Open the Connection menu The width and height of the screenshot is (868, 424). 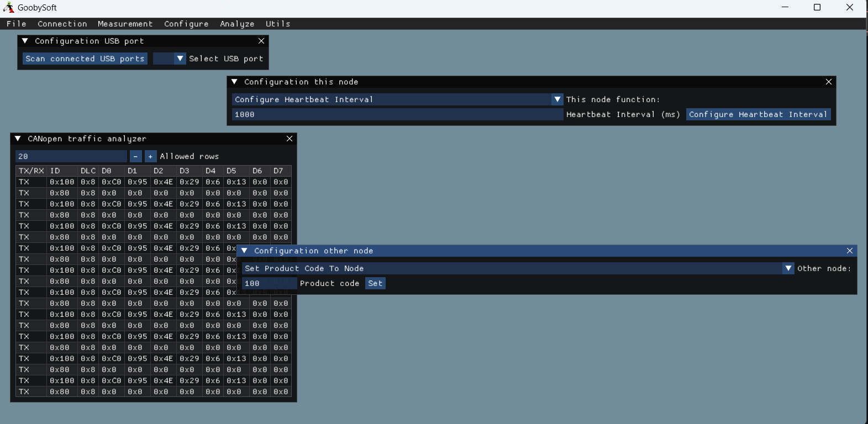tap(62, 24)
